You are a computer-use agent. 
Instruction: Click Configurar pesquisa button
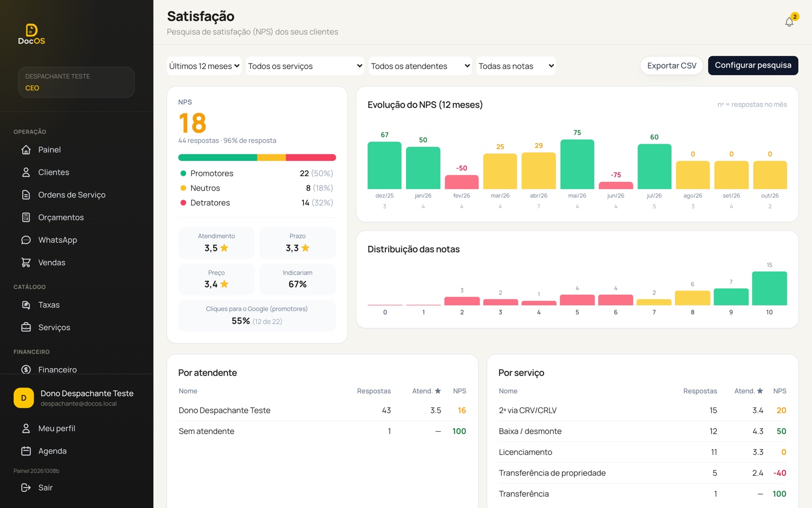[753, 66]
